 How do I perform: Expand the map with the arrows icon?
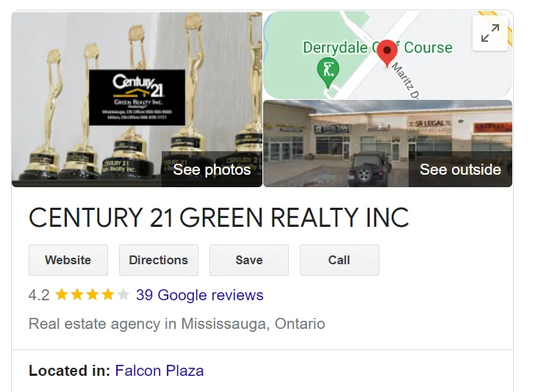point(490,33)
